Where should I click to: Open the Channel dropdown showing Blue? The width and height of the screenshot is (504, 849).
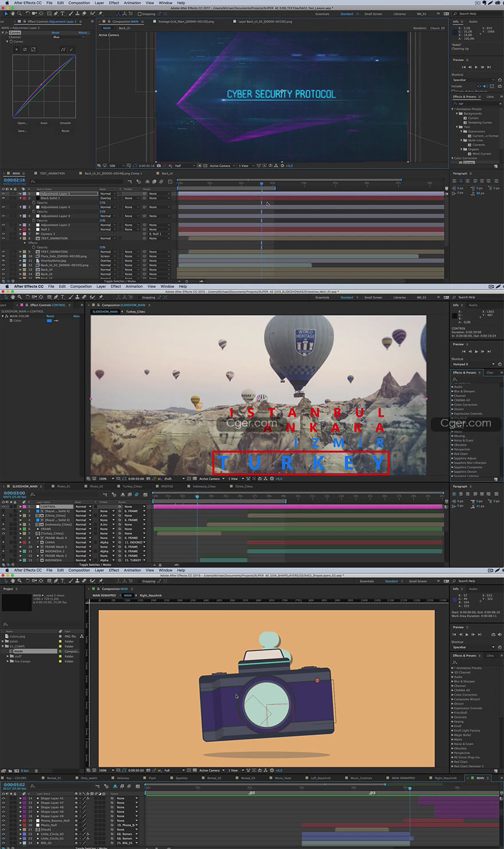69,37
